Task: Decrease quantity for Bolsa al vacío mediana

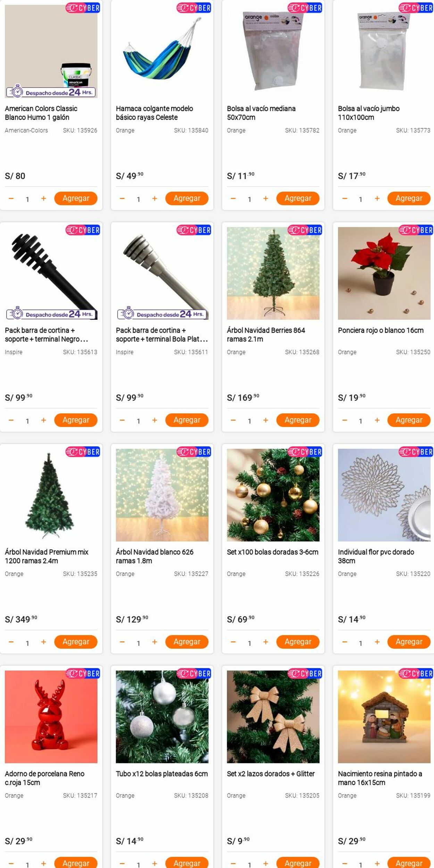Action: [x=233, y=198]
